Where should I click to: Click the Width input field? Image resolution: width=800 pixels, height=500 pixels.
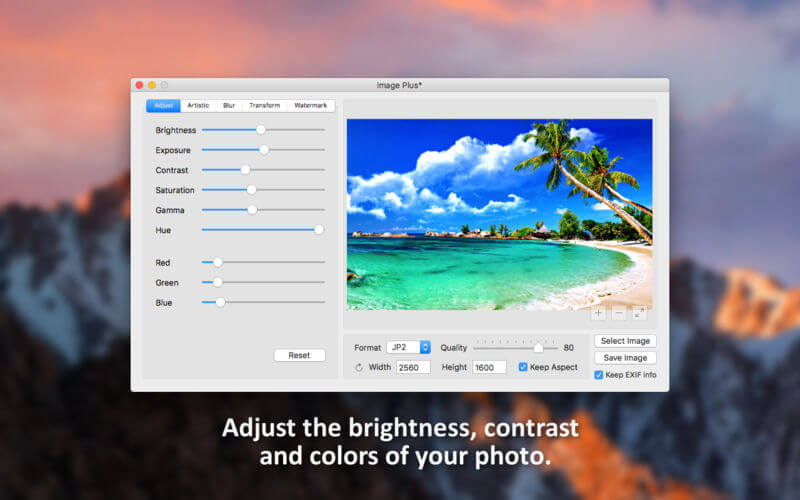[413, 367]
